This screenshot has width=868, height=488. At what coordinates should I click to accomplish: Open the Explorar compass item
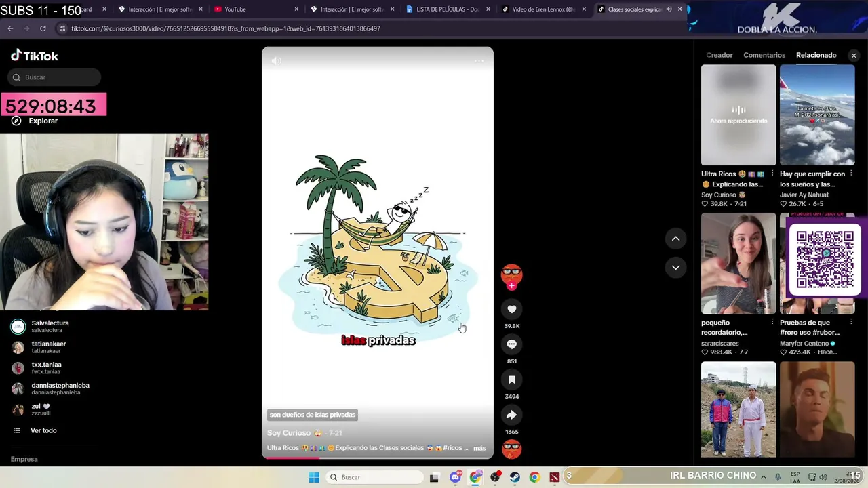click(35, 121)
